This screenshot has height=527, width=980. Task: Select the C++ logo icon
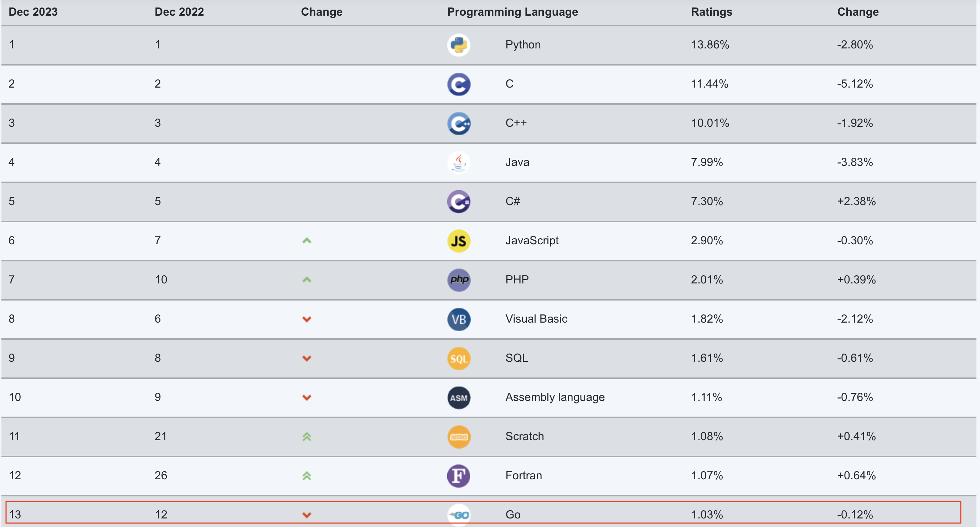(x=458, y=123)
